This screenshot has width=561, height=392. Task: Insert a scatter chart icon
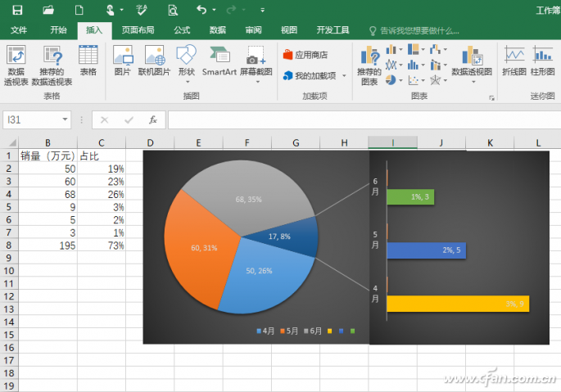coord(414,80)
